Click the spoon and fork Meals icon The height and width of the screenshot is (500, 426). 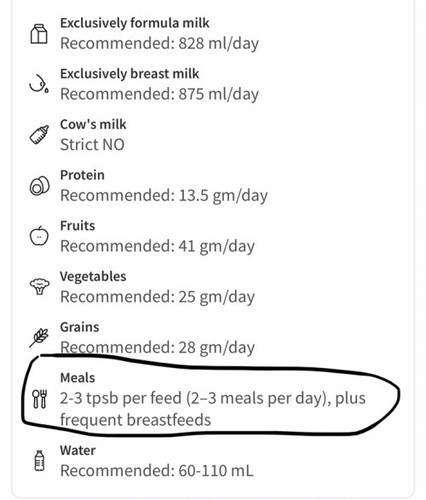(x=40, y=399)
